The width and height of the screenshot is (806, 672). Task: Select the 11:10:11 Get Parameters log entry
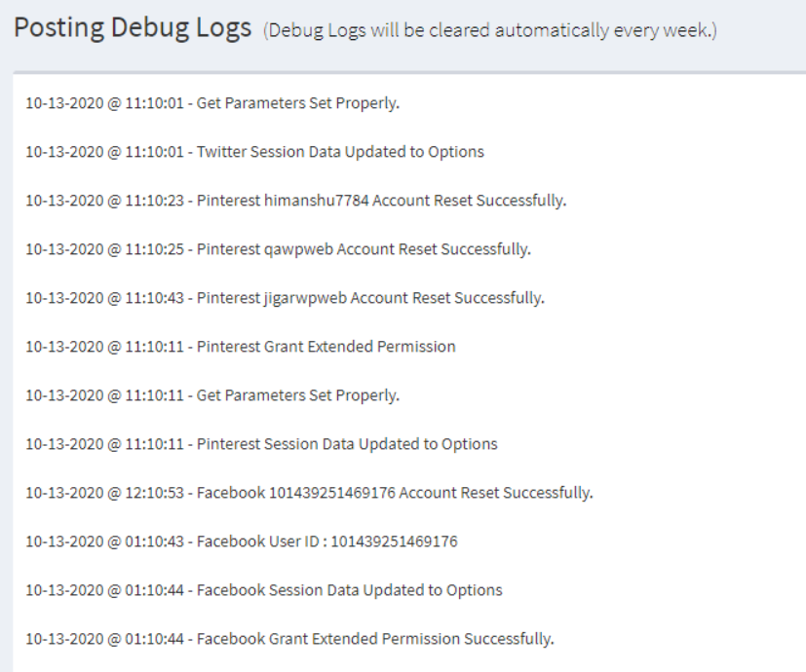point(211,395)
